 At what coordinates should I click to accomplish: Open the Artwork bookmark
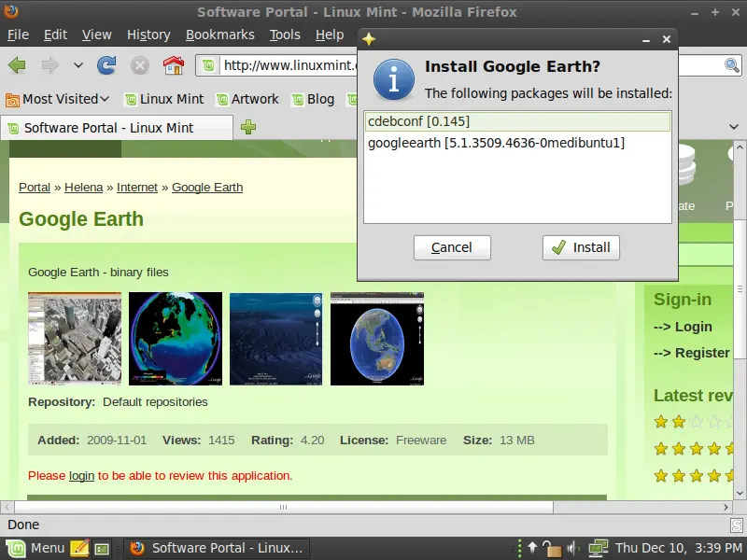[x=247, y=99]
